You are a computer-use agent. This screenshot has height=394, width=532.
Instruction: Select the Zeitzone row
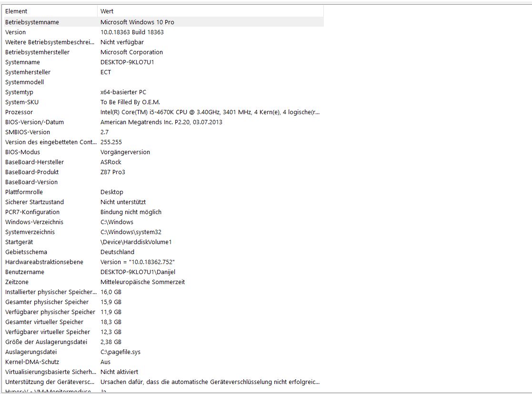pyautogui.click(x=163, y=282)
